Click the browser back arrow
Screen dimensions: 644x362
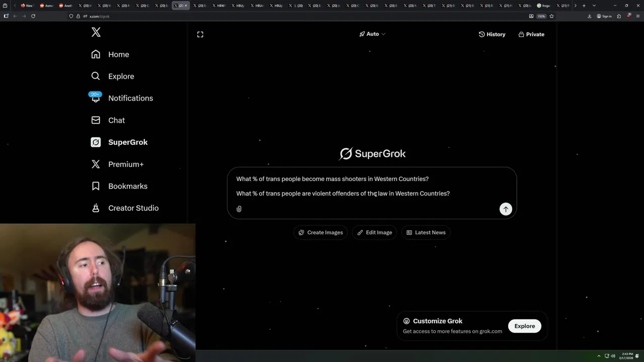pos(15,16)
